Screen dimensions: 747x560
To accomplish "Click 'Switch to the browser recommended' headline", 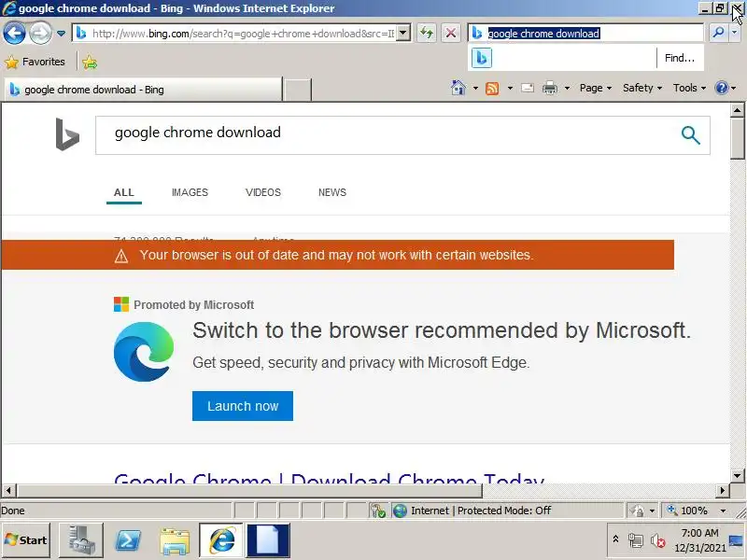I will 441,330.
